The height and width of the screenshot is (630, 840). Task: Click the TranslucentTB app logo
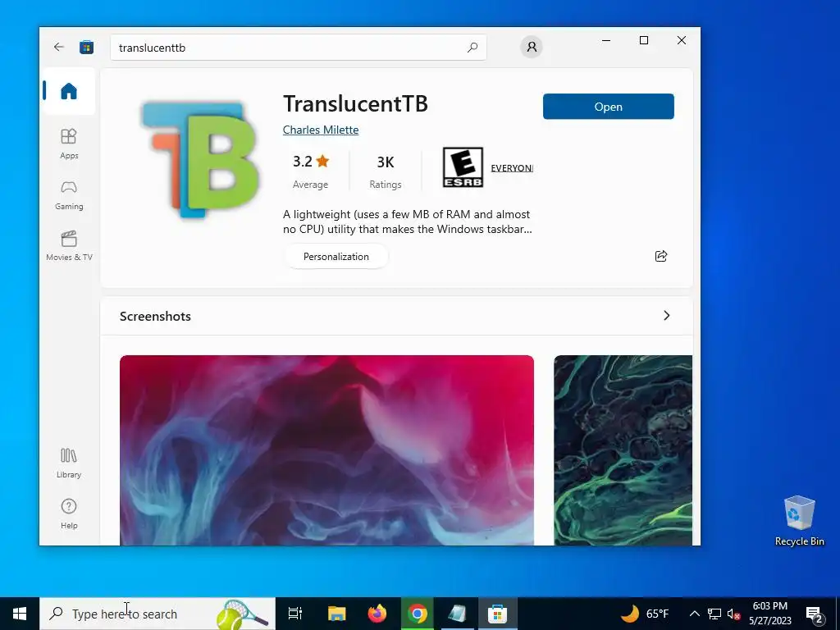200,160
